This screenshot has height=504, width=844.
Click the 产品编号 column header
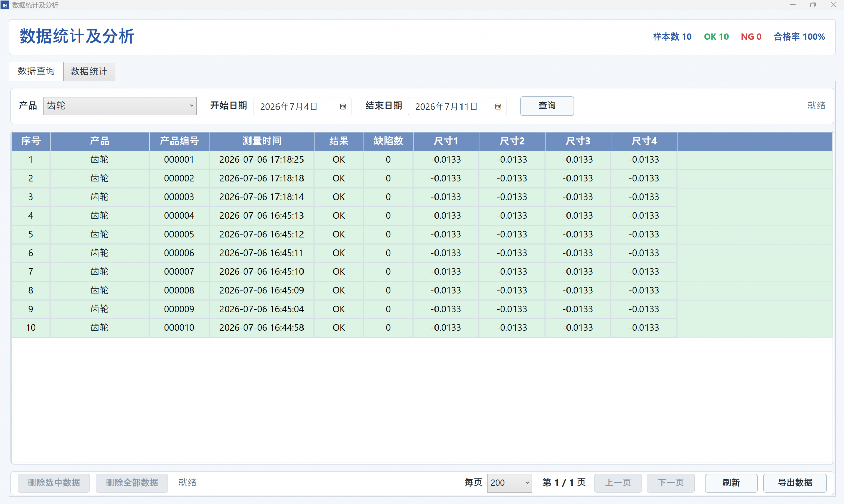coord(179,141)
